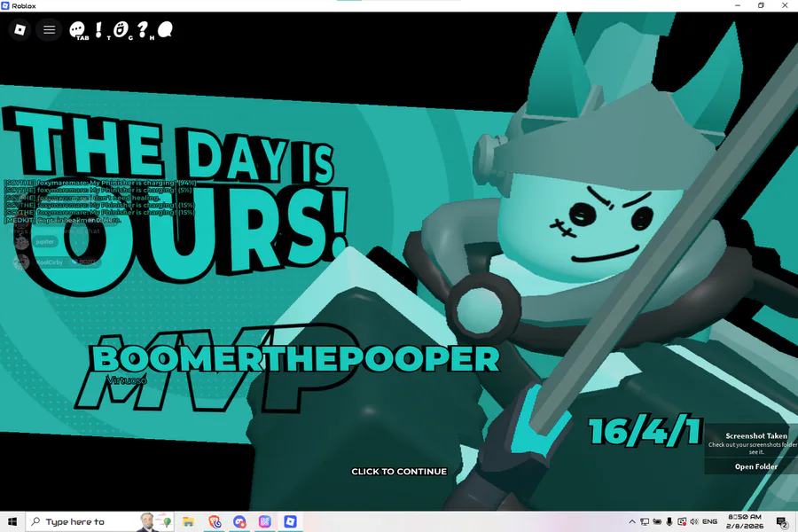Open Discord from the taskbar
The width and height of the screenshot is (798, 532).
pos(239,522)
